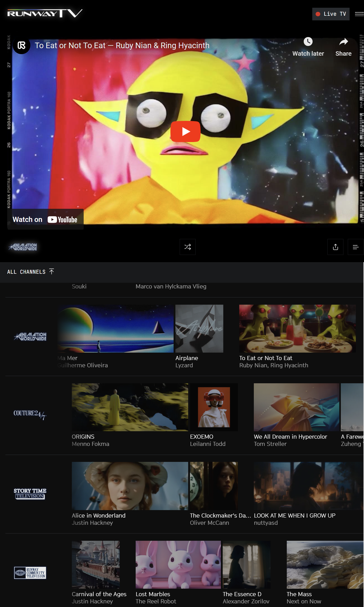Click the upload share icon below player
This screenshot has height=607, width=364.
[x=335, y=247]
